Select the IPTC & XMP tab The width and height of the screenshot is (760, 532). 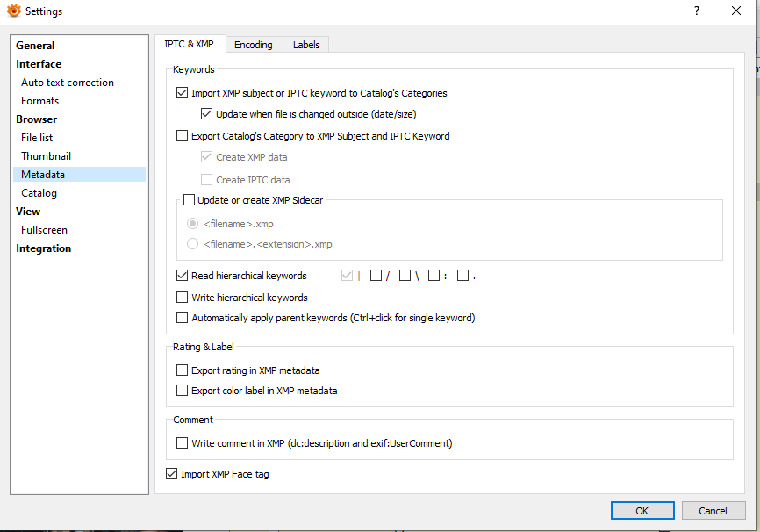(189, 44)
